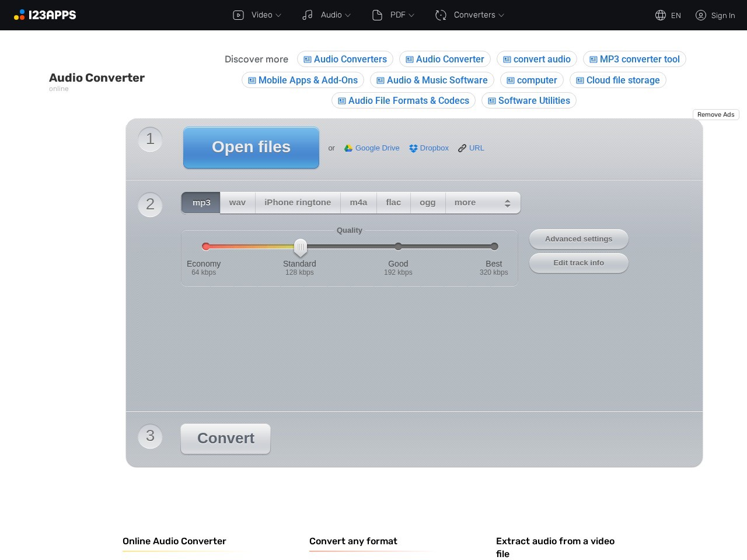Click the icon on the Software Utilities tag
This screenshot has height=560, width=747.
[492, 101]
